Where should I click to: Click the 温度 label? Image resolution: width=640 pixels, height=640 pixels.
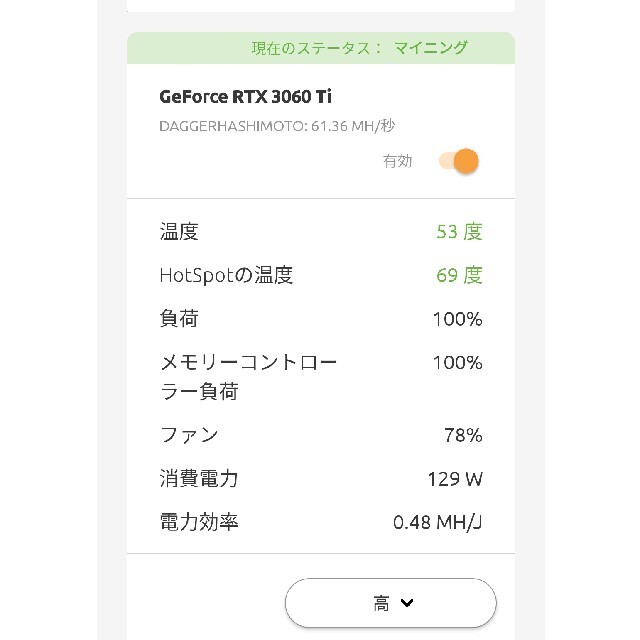click(x=179, y=232)
